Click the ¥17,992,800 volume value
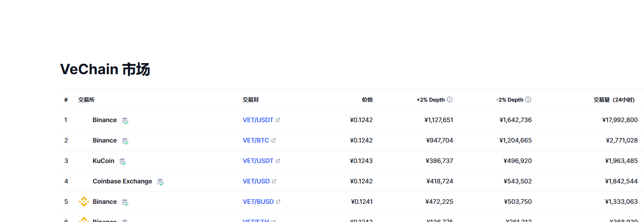 pyautogui.click(x=620, y=120)
